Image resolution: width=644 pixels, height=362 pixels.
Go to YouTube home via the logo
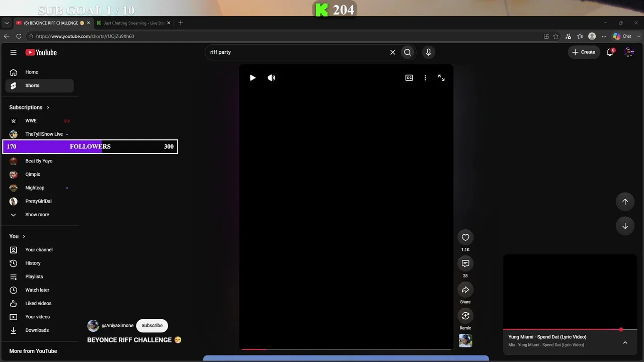click(41, 52)
